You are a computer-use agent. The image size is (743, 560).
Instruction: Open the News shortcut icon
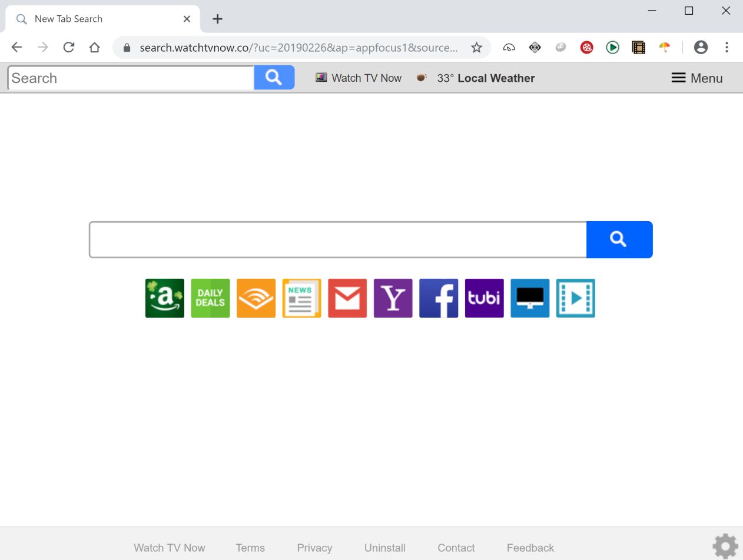coord(301,298)
